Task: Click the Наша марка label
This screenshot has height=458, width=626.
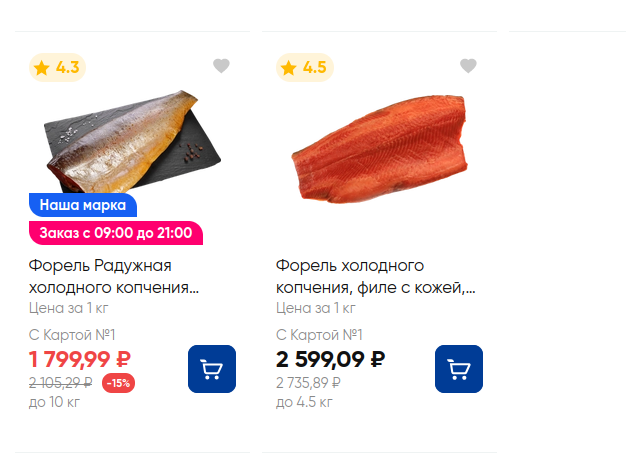Action: click(83, 205)
